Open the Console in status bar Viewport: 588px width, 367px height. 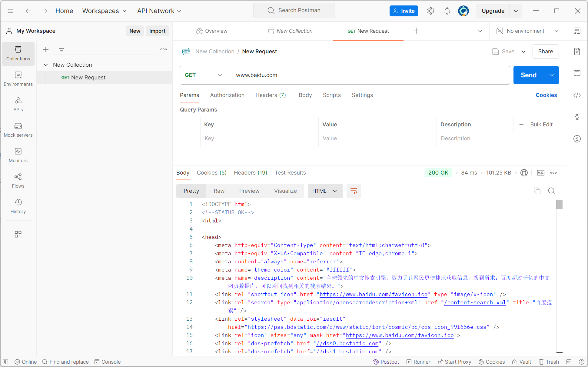pos(108,362)
